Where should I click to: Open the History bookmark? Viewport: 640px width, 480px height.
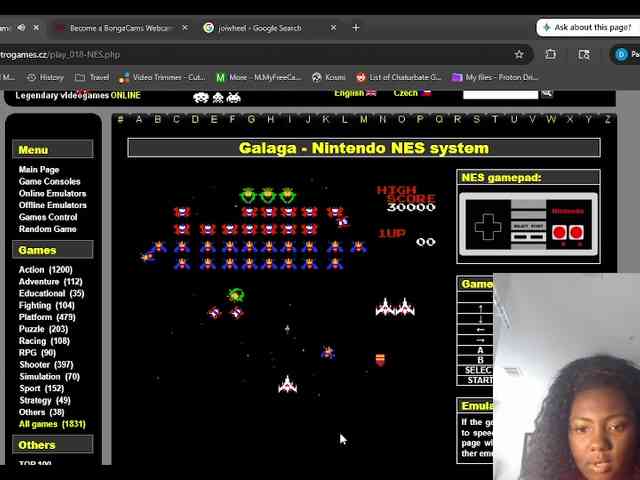pyautogui.click(x=45, y=77)
